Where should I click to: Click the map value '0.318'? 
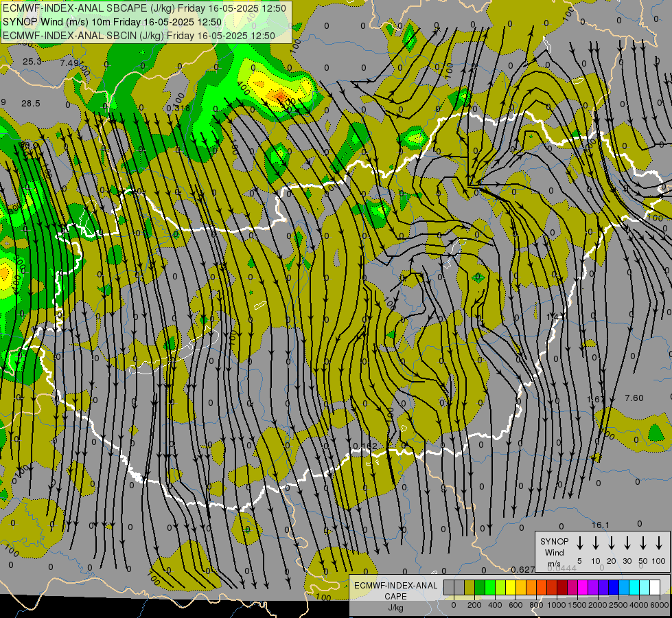(x=178, y=108)
